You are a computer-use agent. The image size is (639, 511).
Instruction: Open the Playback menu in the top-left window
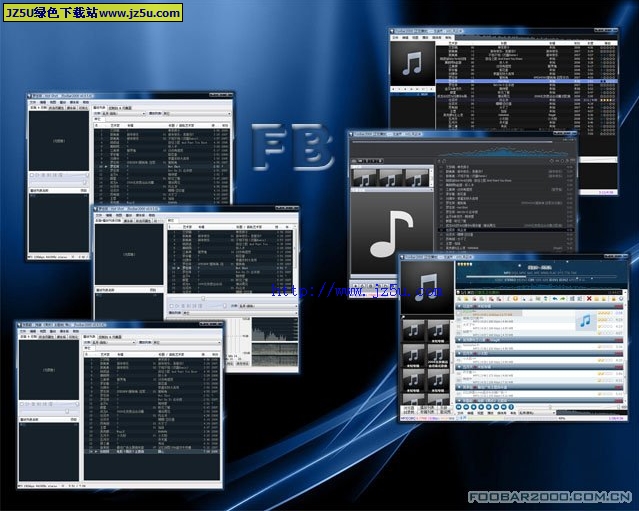[x=63, y=102]
